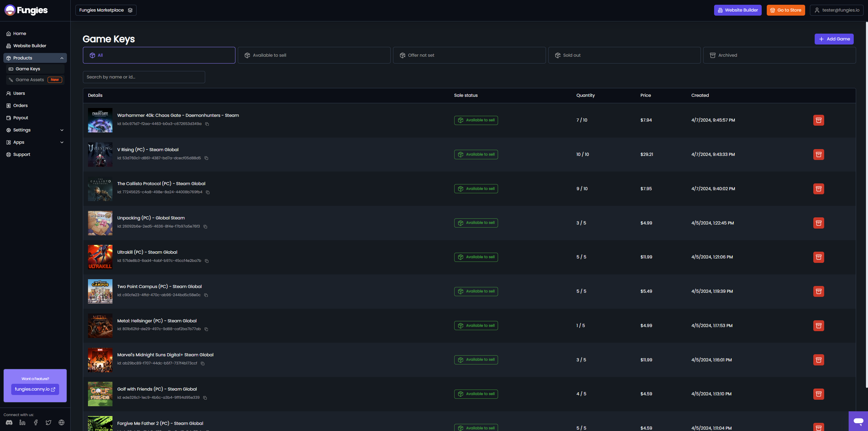Copy Marvel's Midnight Suns id
The width and height of the screenshot is (868, 431).
202,363
